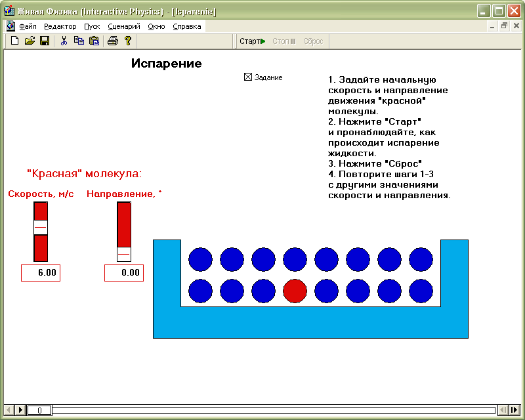Viewport: 525px width, 420px height.
Task: Open the Сценарий menu
Action: (124, 26)
